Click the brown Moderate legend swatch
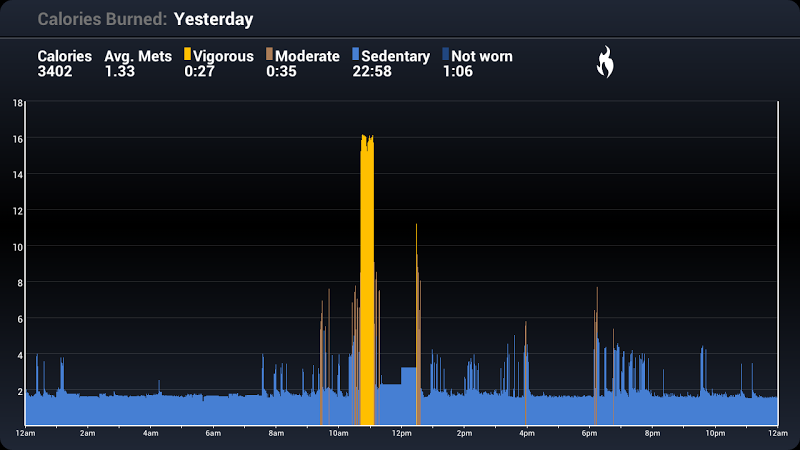 tap(270, 55)
